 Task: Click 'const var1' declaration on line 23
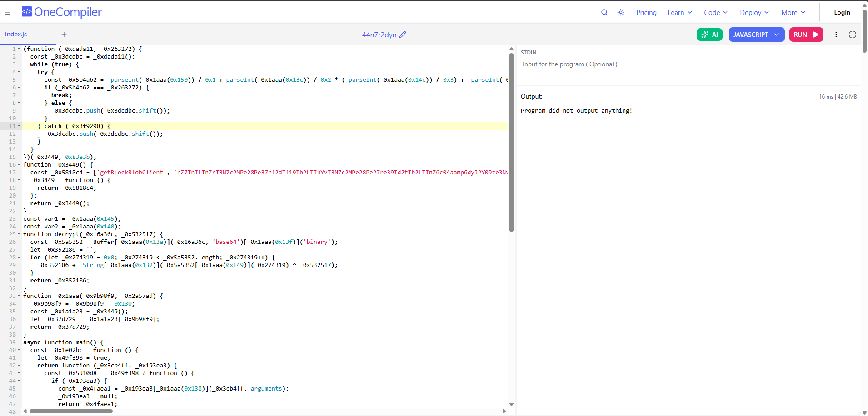pyautogui.click(x=72, y=219)
